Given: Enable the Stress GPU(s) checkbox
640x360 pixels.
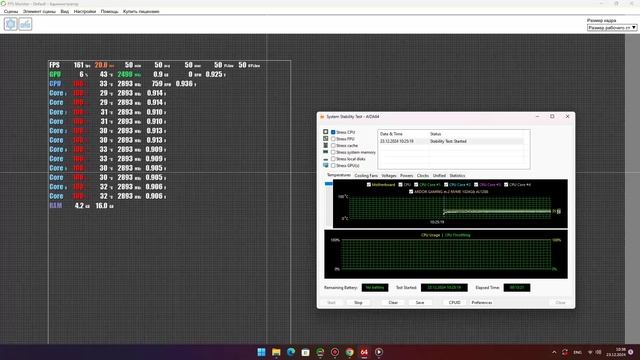Looking at the screenshot, I should pos(333,165).
